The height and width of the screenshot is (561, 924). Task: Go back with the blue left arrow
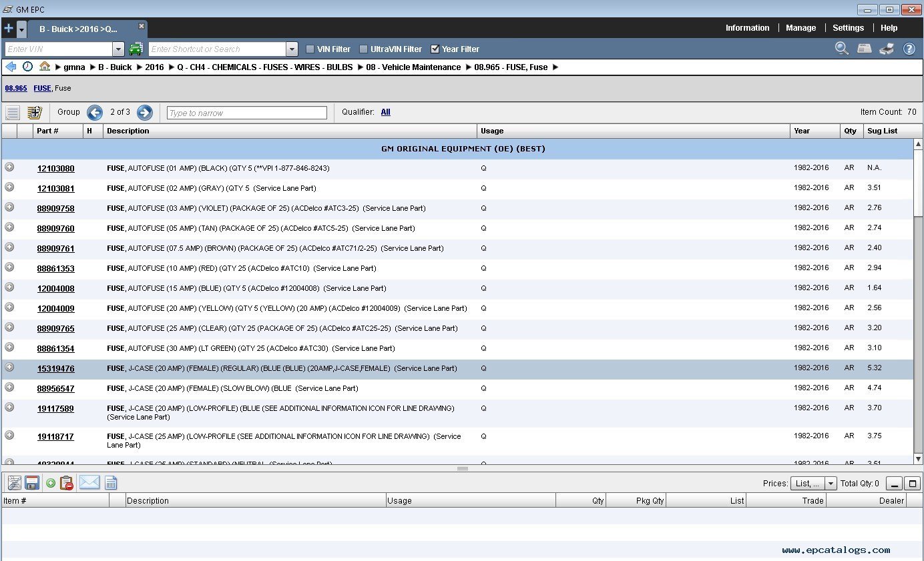pyautogui.click(x=11, y=67)
